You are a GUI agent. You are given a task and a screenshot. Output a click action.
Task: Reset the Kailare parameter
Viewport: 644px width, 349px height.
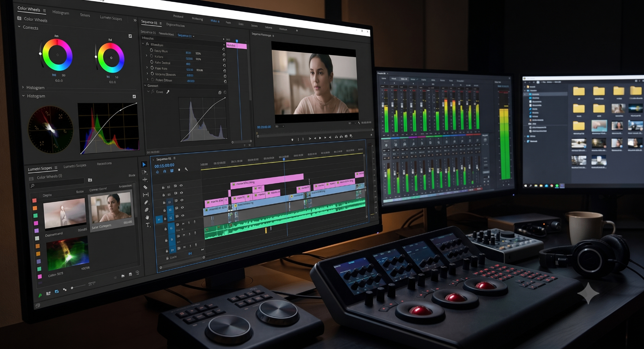pyautogui.click(x=224, y=60)
